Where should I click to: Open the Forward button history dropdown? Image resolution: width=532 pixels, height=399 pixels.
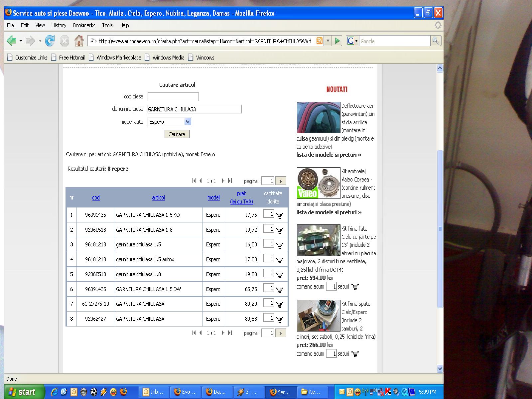[40, 41]
